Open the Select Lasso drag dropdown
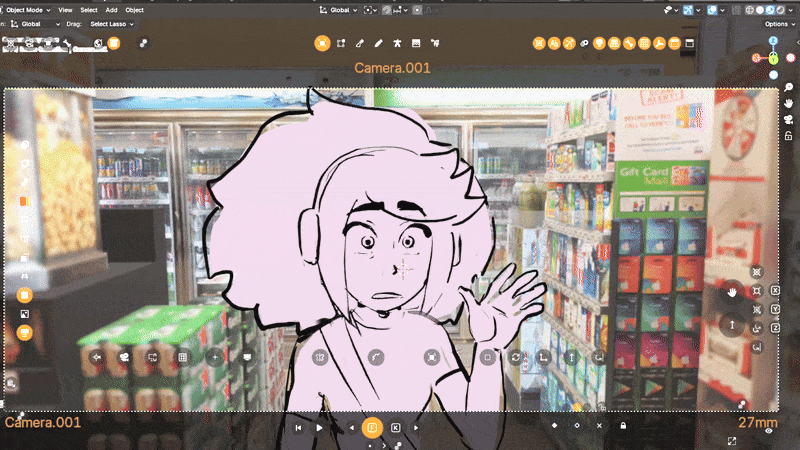 tap(111, 24)
